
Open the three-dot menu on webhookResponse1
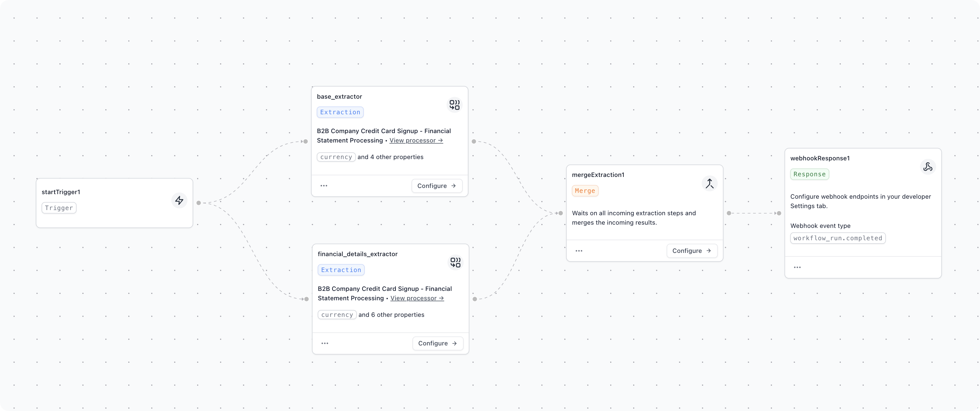[x=798, y=267]
